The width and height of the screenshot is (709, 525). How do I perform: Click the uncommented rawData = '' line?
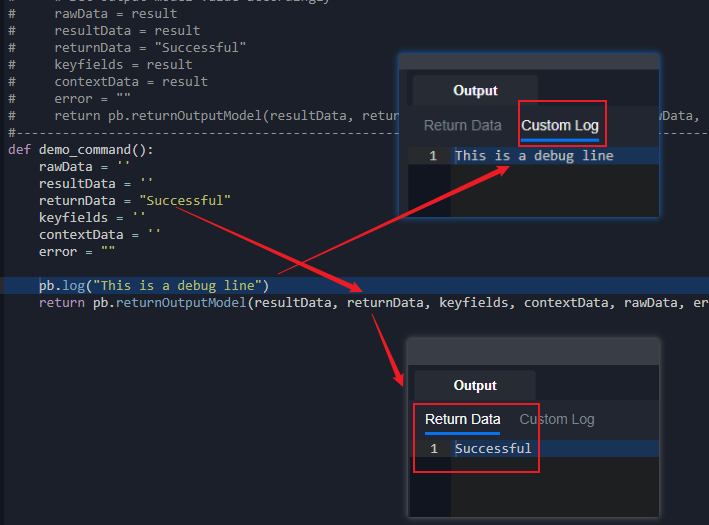(84, 167)
